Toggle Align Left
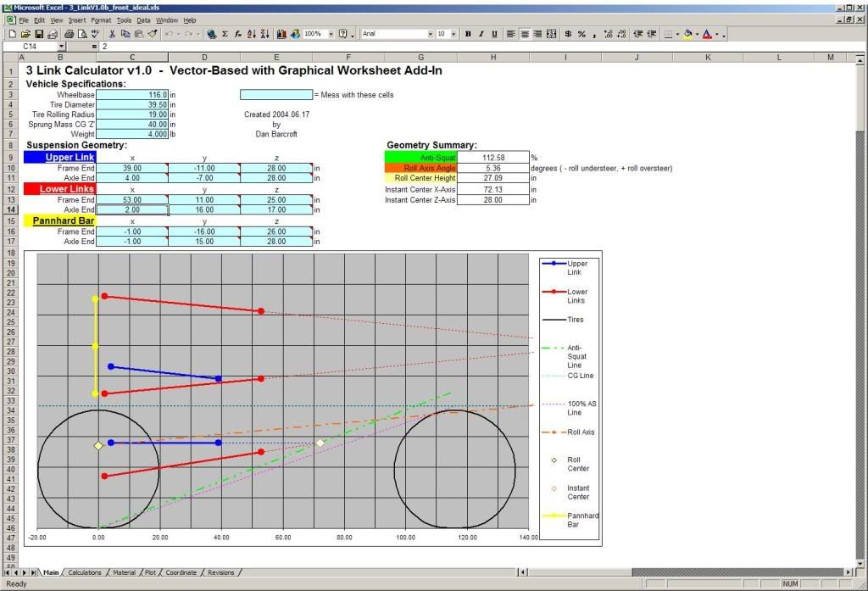Screen dimensions: 868x591 click(x=511, y=34)
